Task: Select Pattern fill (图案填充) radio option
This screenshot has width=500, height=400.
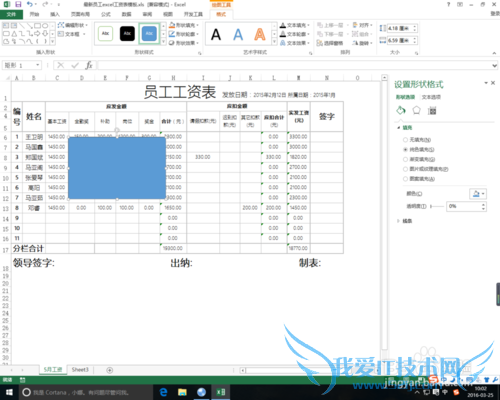Action: tap(405, 179)
